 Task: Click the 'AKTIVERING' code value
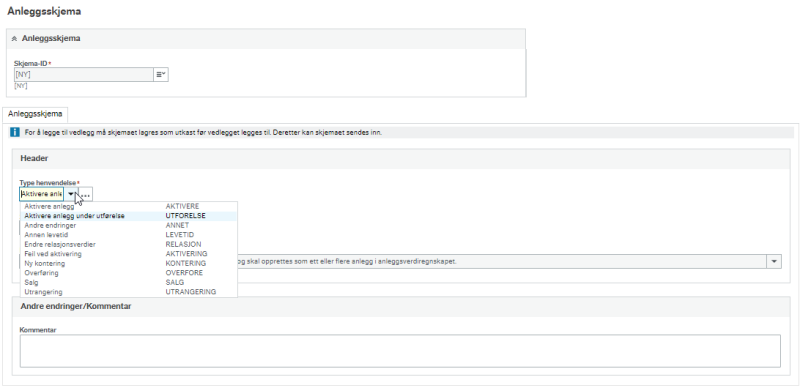tap(186, 254)
